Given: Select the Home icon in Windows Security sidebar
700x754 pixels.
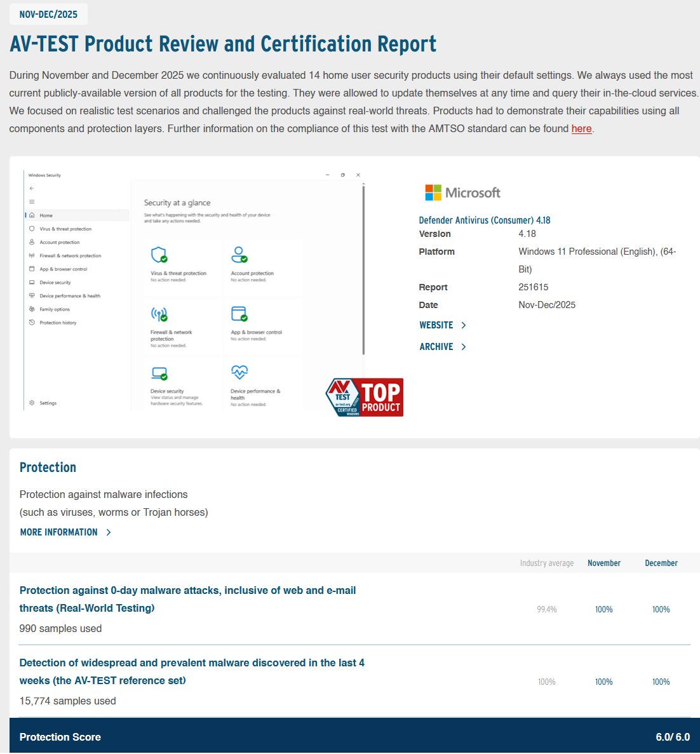Looking at the screenshot, I should point(32,215).
